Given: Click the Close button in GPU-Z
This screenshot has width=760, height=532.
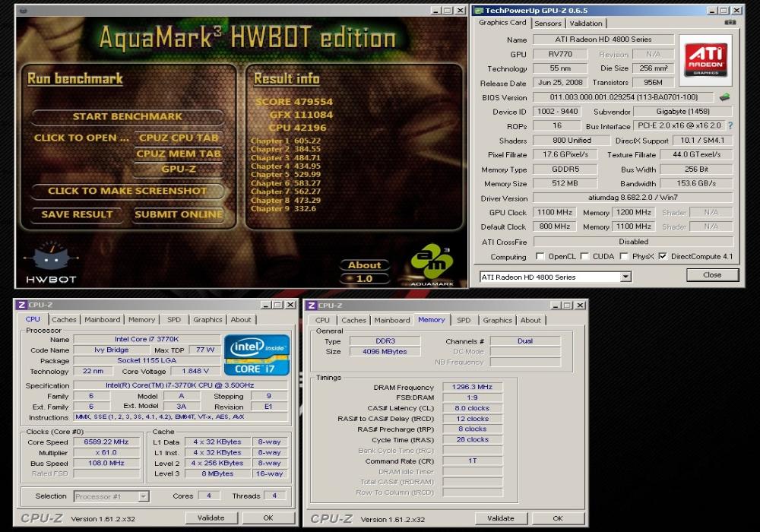Looking at the screenshot, I should [713, 274].
